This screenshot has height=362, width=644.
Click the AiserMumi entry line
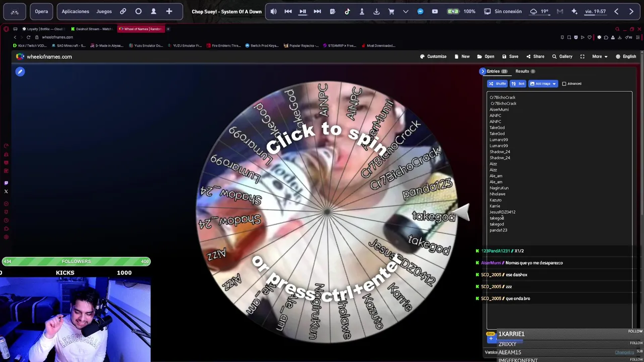(x=499, y=110)
